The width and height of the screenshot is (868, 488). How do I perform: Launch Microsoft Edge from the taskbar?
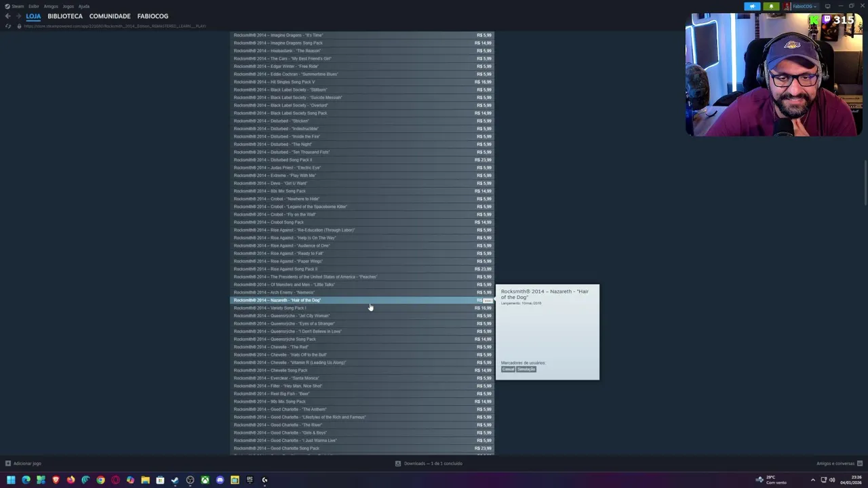coord(26,480)
